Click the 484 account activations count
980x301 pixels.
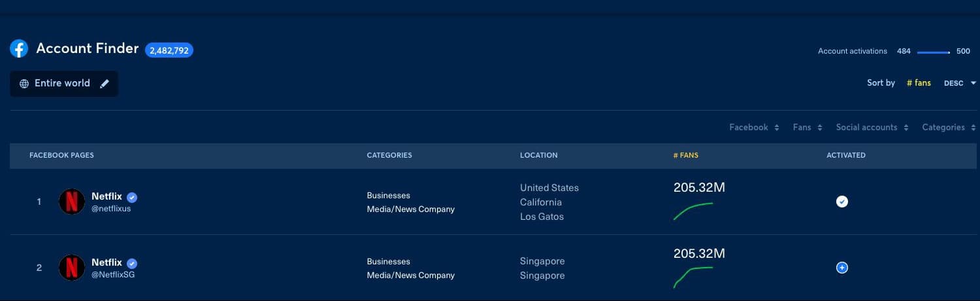[904, 51]
